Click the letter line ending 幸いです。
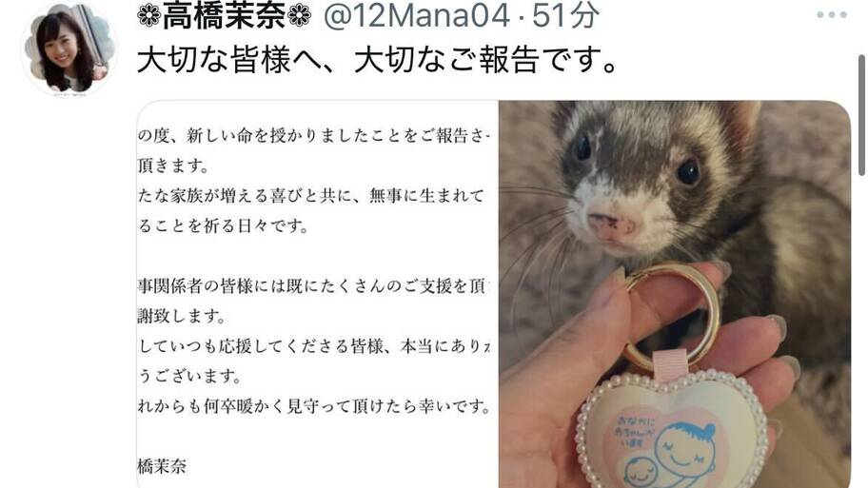 (x=314, y=406)
